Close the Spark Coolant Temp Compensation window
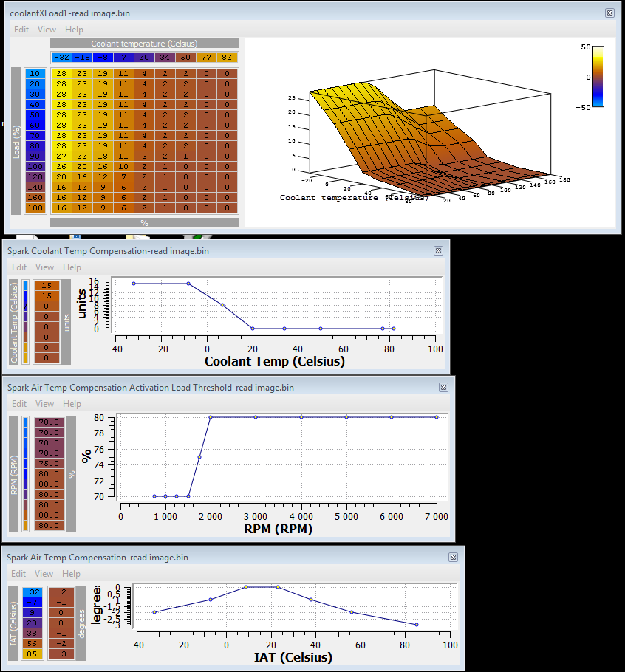This screenshot has width=625, height=672. click(437, 250)
